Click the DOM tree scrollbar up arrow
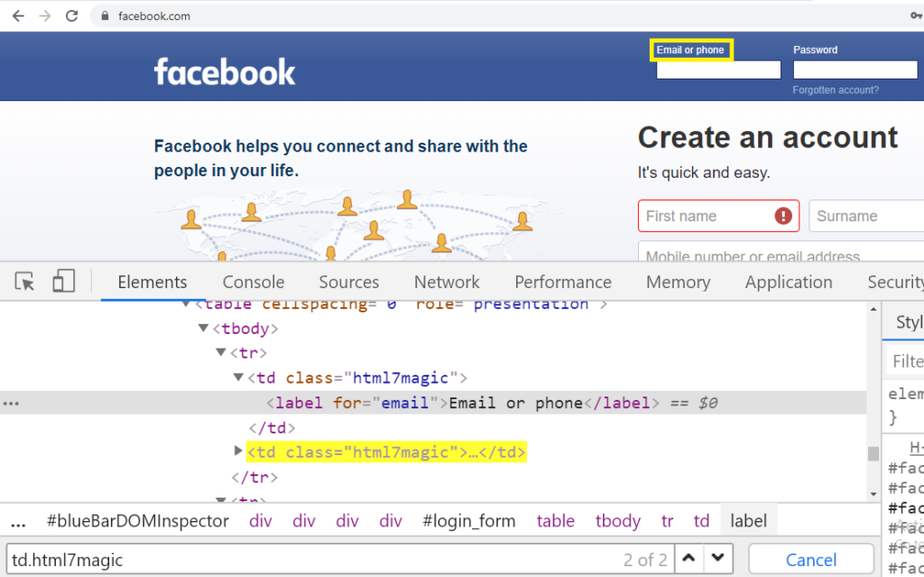This screenshot has height=577, width=924. 873,309
